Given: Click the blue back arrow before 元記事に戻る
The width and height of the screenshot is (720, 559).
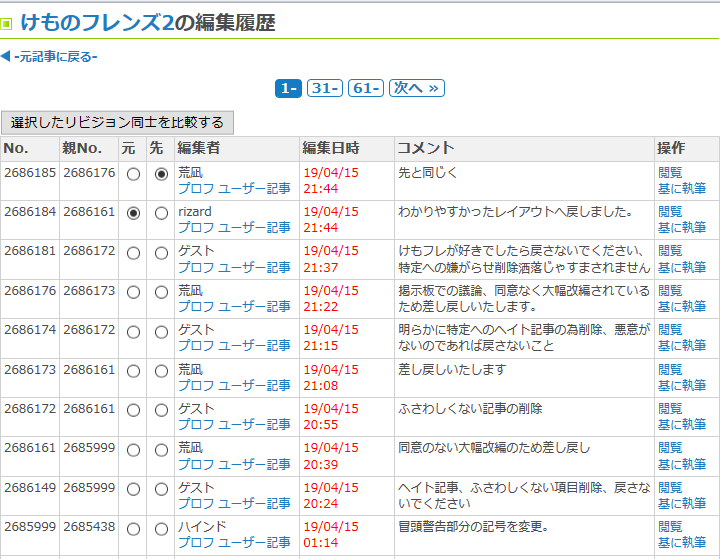Looking at the screenshot, I should [x=6, y=56].
